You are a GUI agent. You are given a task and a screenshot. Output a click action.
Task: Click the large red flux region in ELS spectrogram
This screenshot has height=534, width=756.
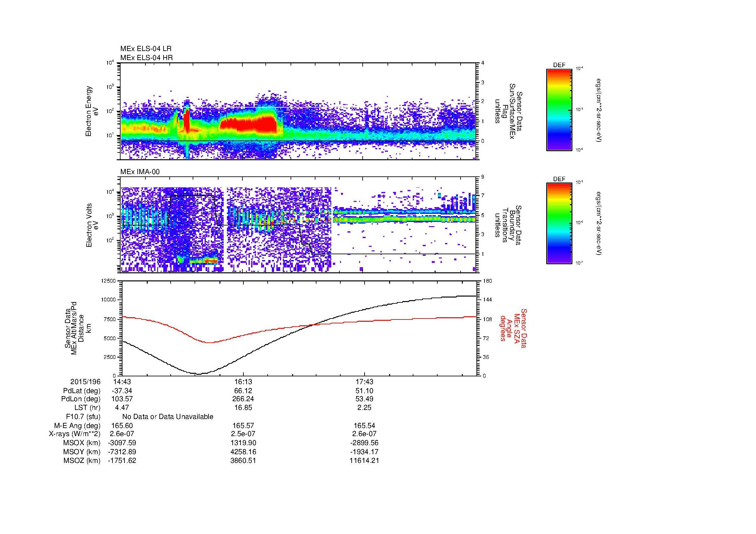click(249, 124)
